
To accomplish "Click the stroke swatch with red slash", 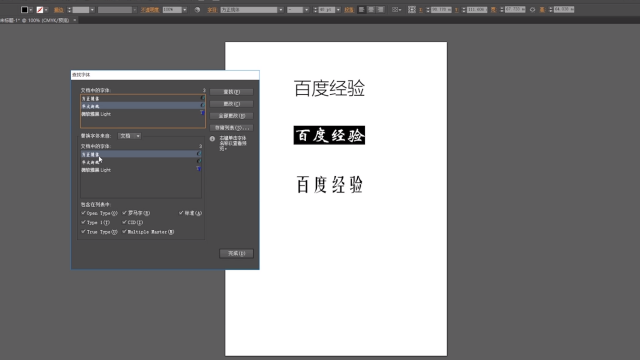I will click(x=40, y=10).
